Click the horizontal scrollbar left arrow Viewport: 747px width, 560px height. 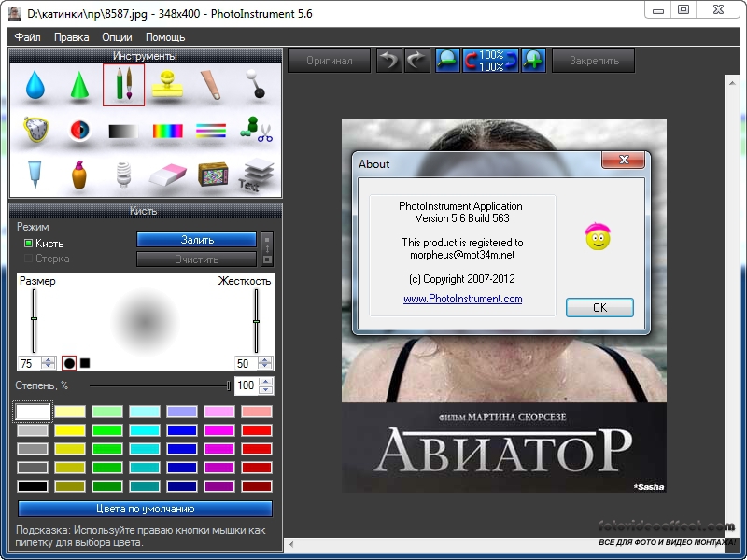[291, 544]
